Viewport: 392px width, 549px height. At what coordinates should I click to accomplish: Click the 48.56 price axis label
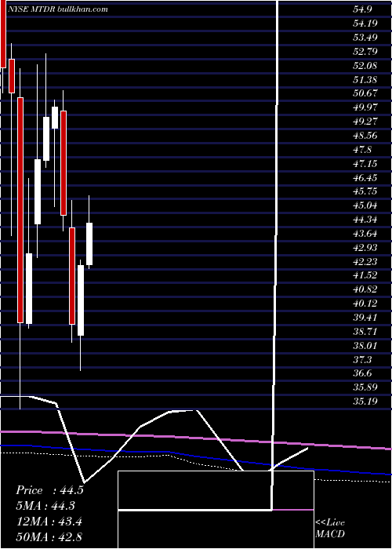365,136
